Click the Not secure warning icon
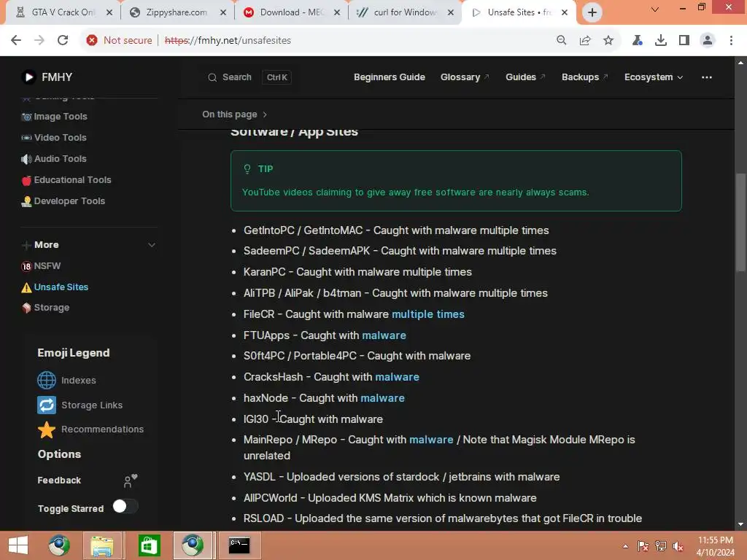Viewport: 747px width, 560px height. click(92, 41)
